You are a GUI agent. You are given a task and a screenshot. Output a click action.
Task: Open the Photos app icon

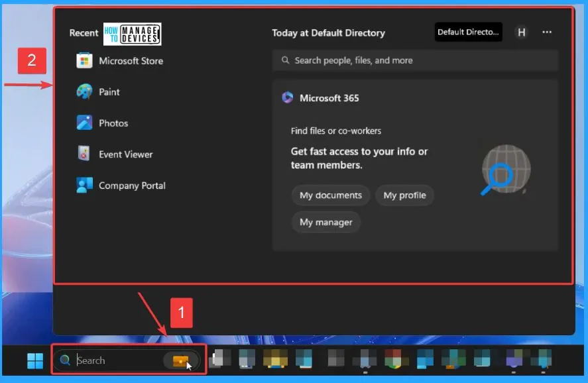click(x=84, y=123)
